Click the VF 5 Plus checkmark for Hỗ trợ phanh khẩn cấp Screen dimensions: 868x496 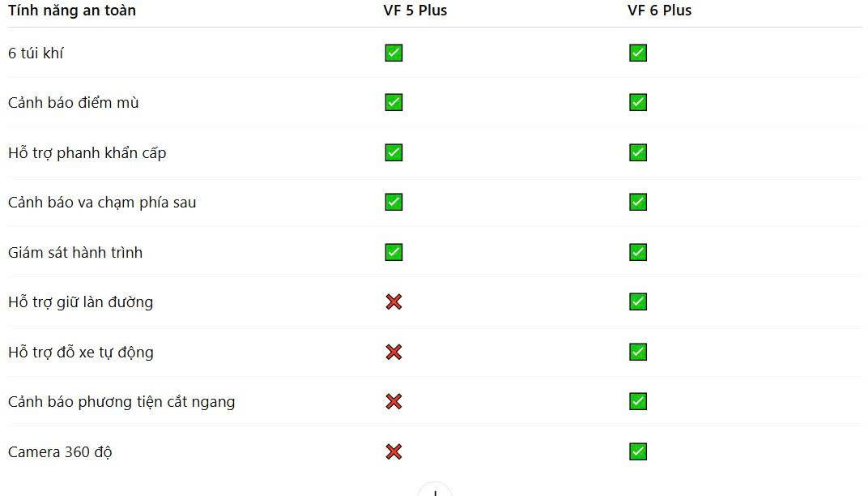394,152
